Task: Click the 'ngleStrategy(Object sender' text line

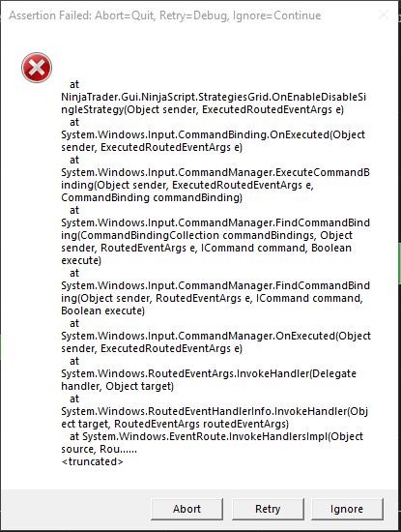Action: 202,109
